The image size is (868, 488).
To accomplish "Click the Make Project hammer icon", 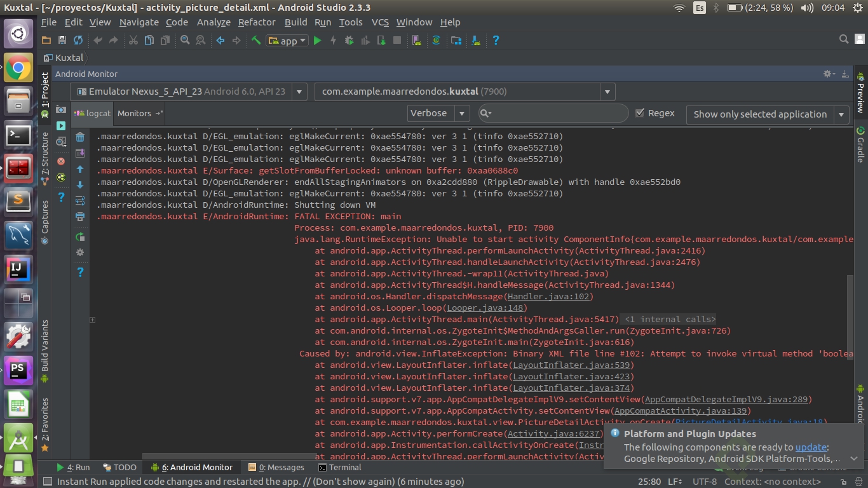I will [256, 41].
